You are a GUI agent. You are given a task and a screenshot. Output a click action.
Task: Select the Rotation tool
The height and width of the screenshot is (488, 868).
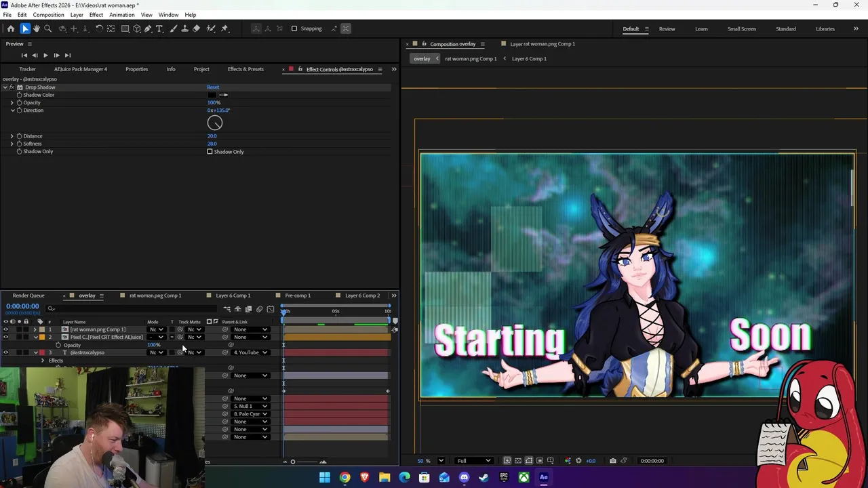click(99, 28)
